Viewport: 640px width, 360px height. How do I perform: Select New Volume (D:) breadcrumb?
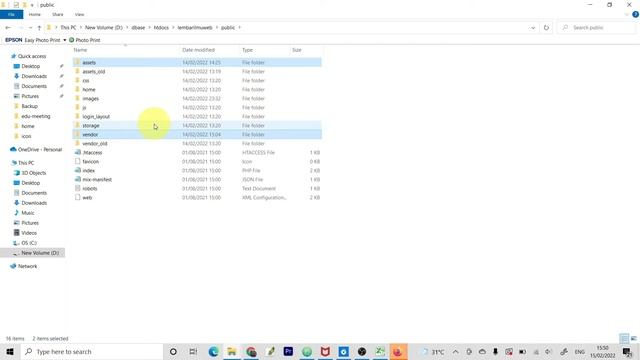tap(104, 28)
